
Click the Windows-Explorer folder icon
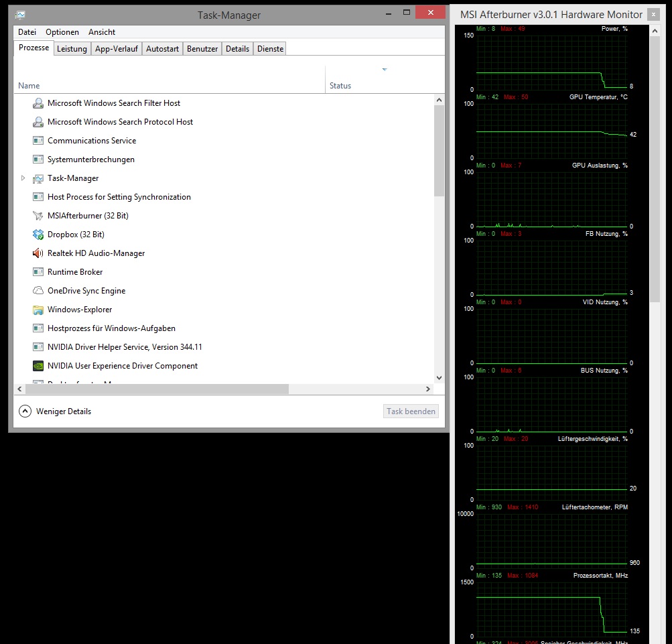(x=38, y=310)
